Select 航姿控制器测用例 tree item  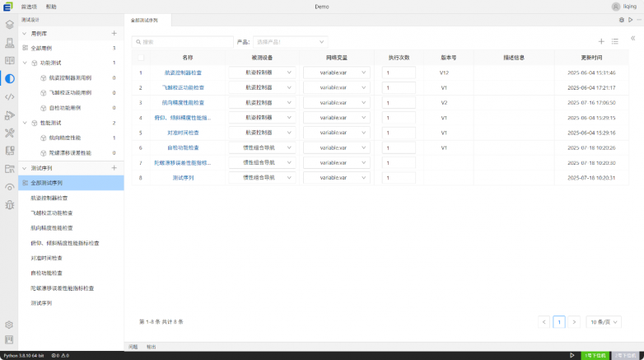(70, 77)
